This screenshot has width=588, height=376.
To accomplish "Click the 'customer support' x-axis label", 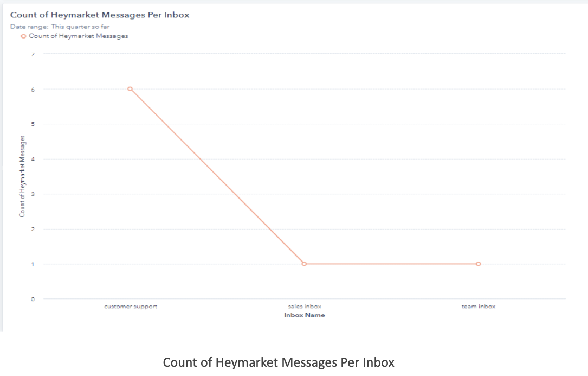I will pos(131,307).
